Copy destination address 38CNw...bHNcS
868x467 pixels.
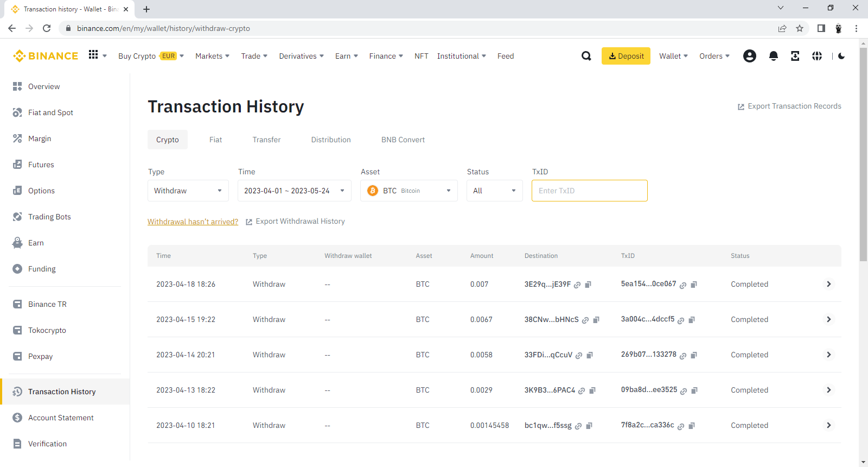[596, 320]
